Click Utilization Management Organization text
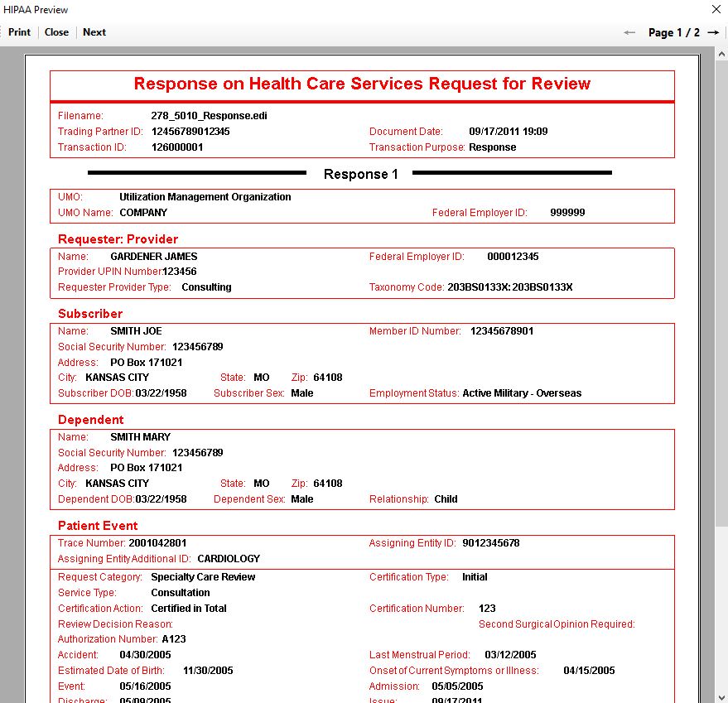Screen dimensions: 728x703 click(x=205, y=197)
